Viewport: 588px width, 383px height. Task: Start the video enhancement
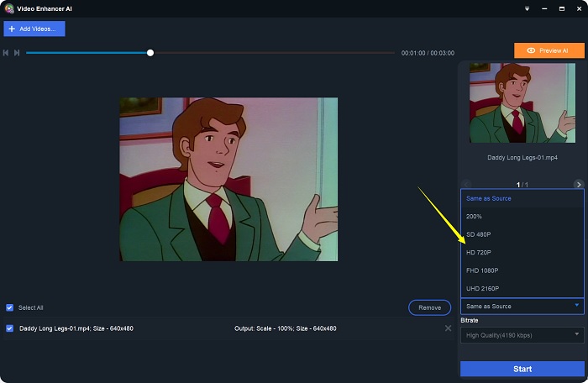coord(522,369)
